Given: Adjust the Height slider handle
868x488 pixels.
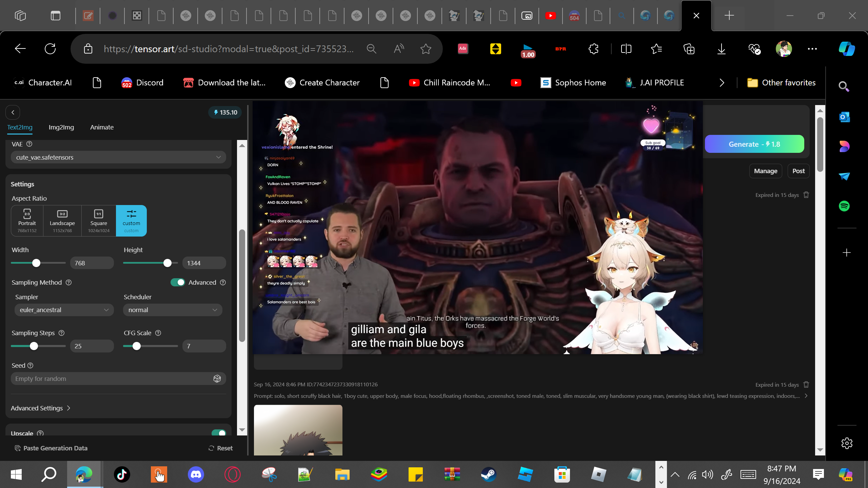Looking at the screenshot, I should [167, 263].
